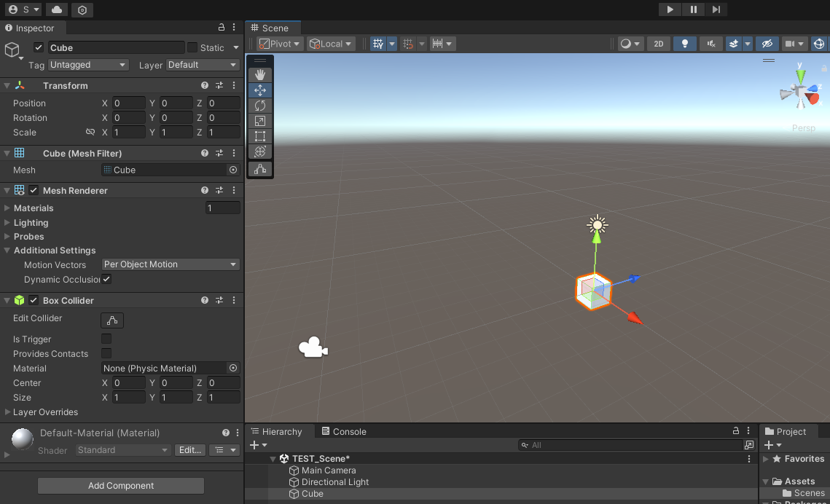Open the Inspector panel more options menu
The height and width of the screenshot is (504, 830).
pos(234,28)
